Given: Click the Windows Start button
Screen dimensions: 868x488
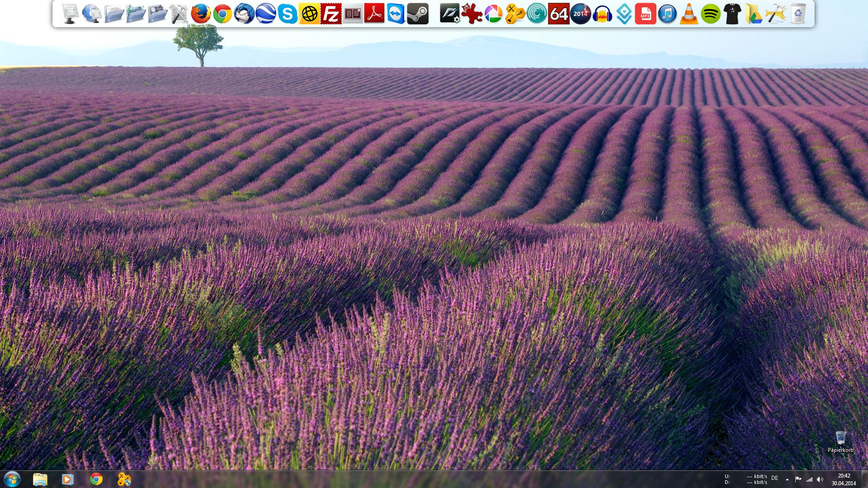Looking at the screenshot, I should [12, 479].
